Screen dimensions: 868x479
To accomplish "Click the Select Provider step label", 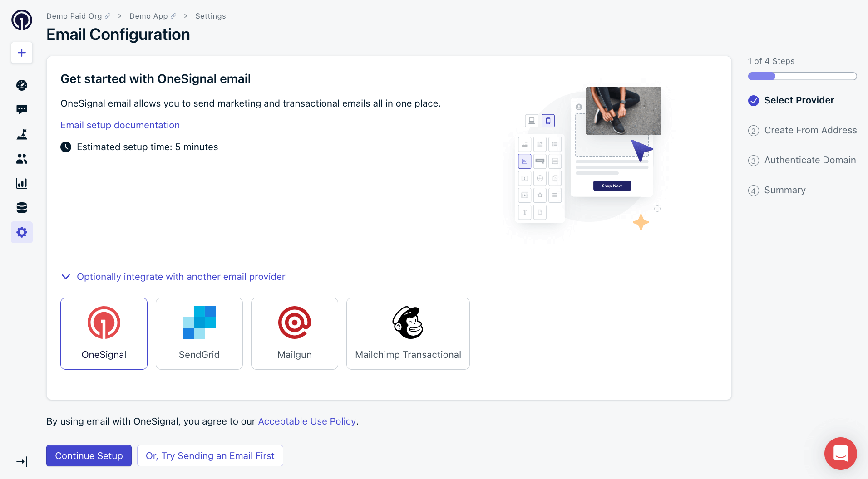I will pyautogui.click(x=799, y=100).
